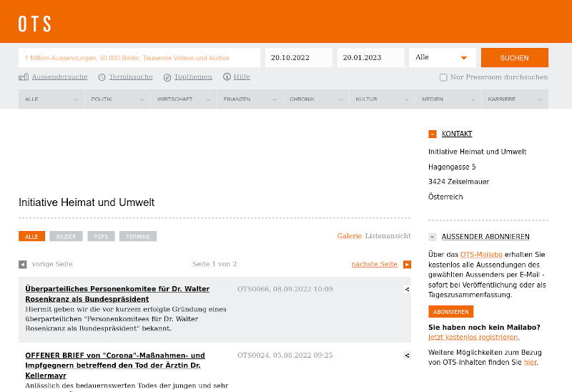
Task: Click the OTS logo in the header
Action: point(34,24)
